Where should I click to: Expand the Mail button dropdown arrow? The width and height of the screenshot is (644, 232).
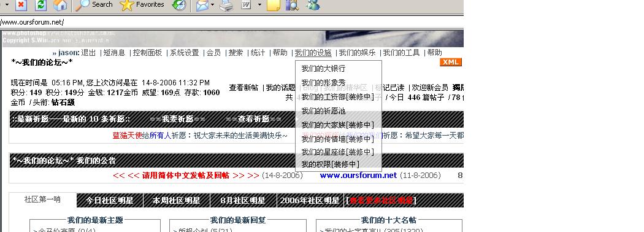pos(212,5)
